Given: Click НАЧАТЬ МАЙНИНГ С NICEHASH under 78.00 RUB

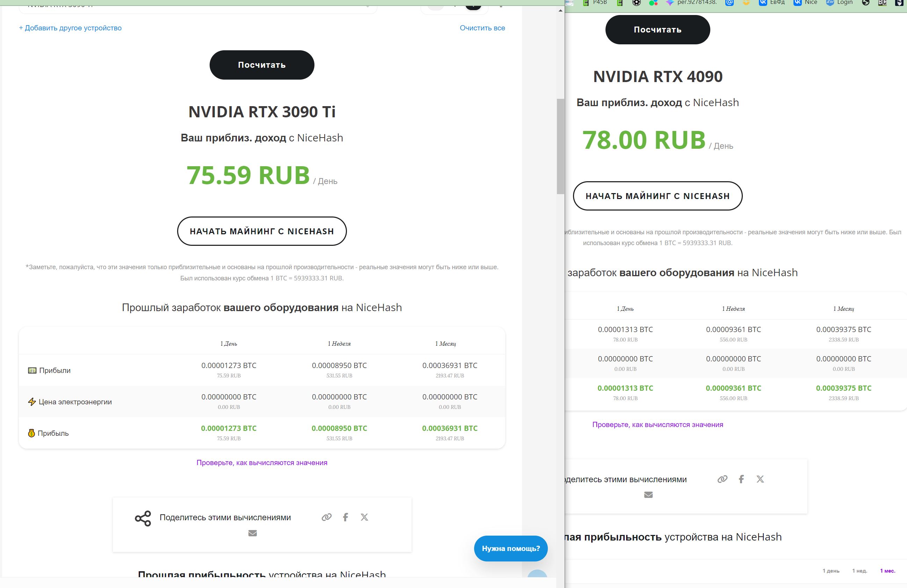Looking at the screenshot, I should pyautogui.click(x=658, y=196).
